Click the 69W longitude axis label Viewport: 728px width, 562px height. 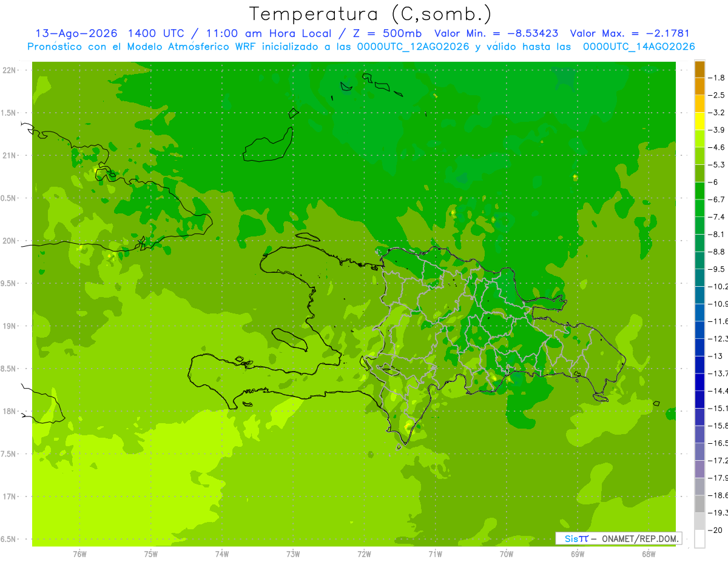(x=578, y=554)
